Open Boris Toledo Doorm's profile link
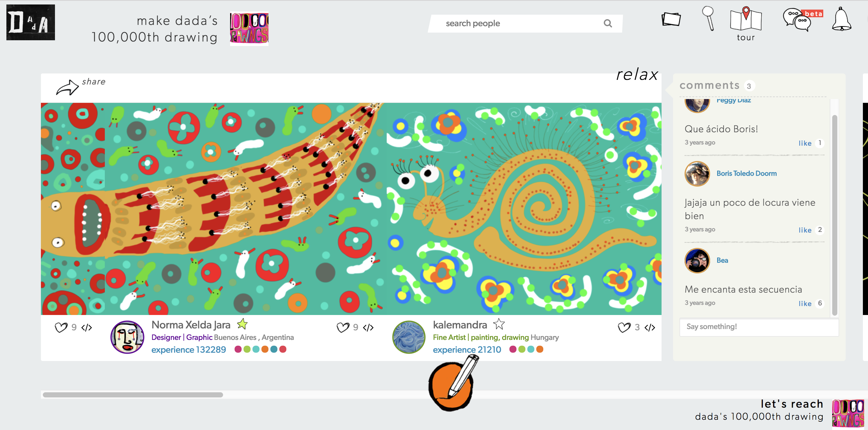 coord(746,173)
